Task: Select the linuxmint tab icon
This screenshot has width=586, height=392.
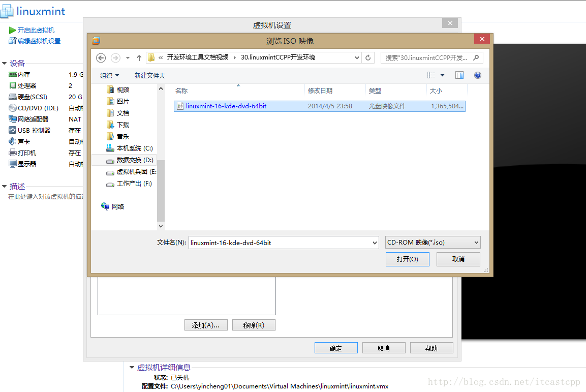Action: (7, 11)
